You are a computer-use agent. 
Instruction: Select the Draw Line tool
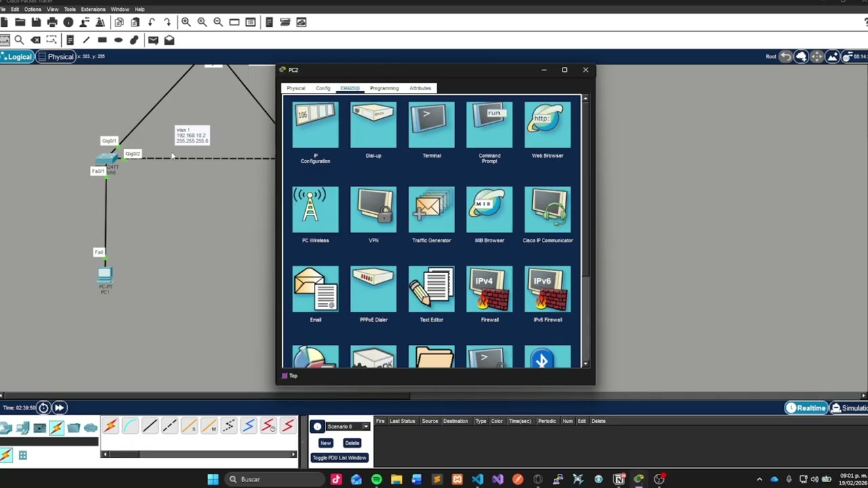[x=86, y=40]
